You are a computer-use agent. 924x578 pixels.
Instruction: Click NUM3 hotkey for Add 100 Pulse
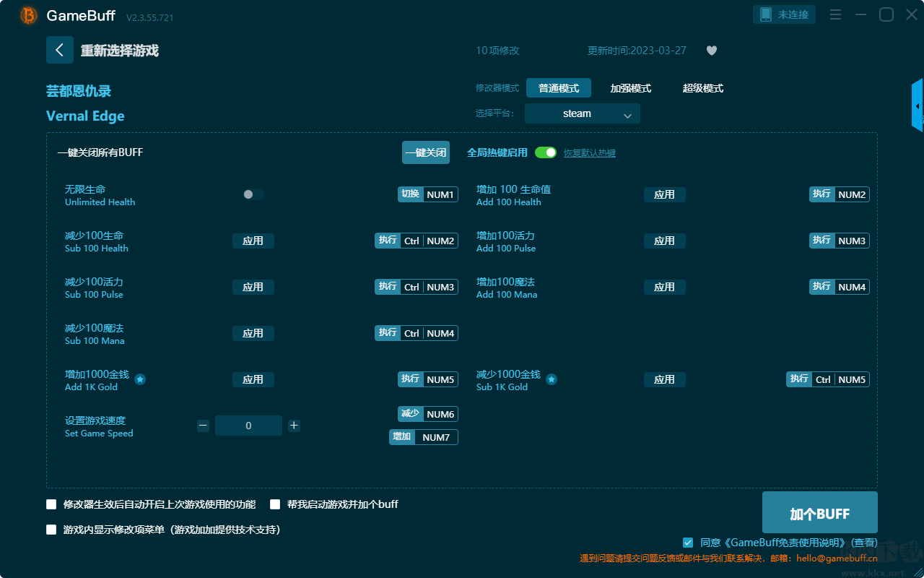(x=840, y=241)
